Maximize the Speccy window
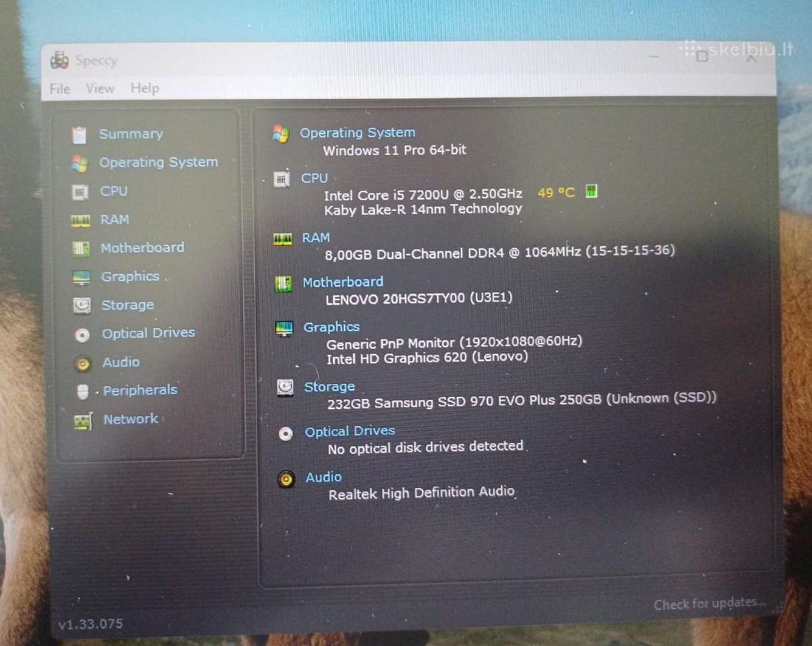Viewport: 812px width, 646px height. [x=702, y=56]
